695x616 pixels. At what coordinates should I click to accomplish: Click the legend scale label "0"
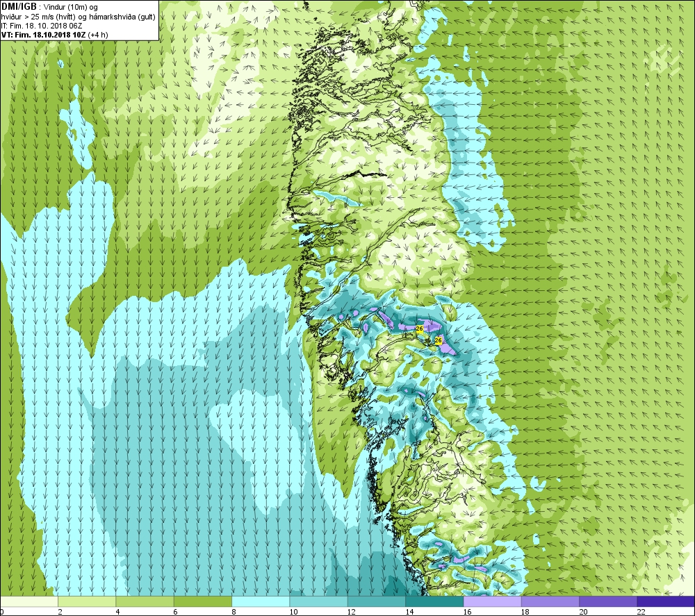(x=2, y=612)
